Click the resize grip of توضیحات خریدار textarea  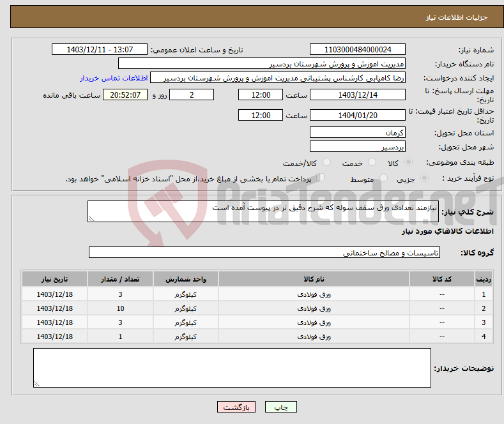pyautogui.click(x=37, y=384)
